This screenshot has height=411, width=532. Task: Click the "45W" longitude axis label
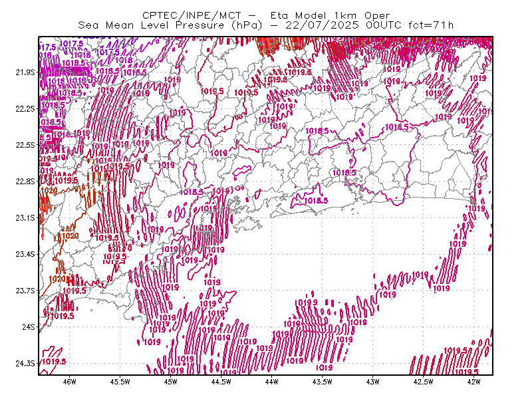(x=171, y=382)
